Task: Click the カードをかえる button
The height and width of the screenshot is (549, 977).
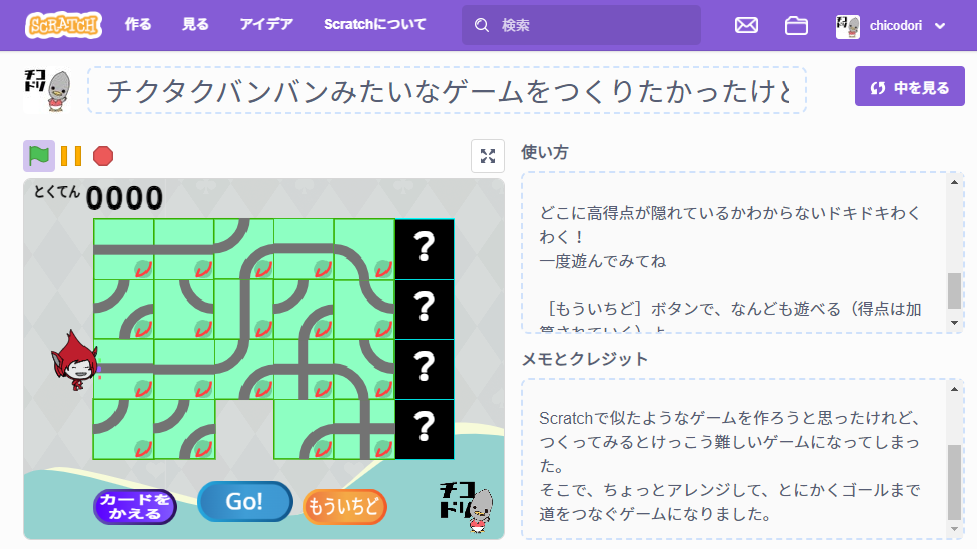Action: coord(135,507)
